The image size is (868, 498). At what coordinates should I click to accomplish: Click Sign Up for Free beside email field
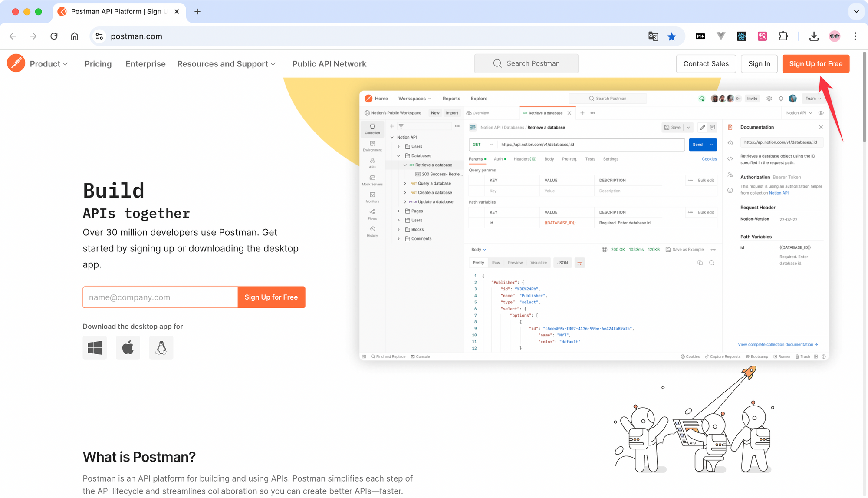click(271, 297)
